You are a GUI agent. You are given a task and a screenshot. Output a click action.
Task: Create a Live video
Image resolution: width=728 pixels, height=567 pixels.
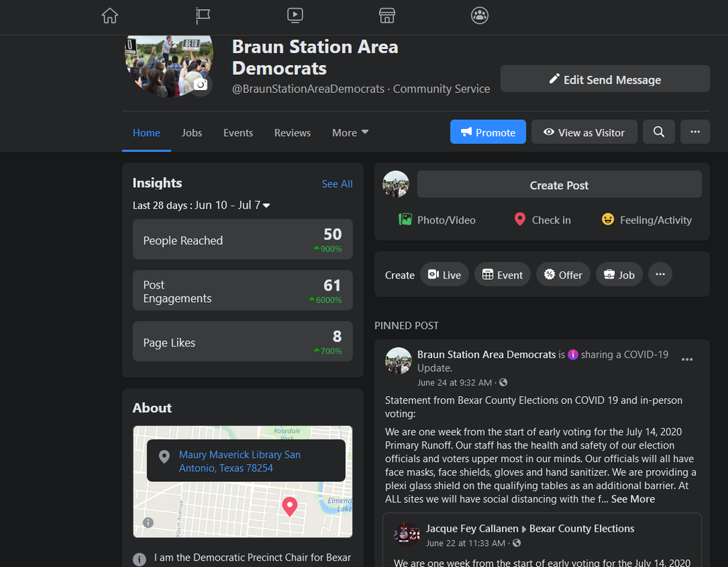click(x=444, y=275)
